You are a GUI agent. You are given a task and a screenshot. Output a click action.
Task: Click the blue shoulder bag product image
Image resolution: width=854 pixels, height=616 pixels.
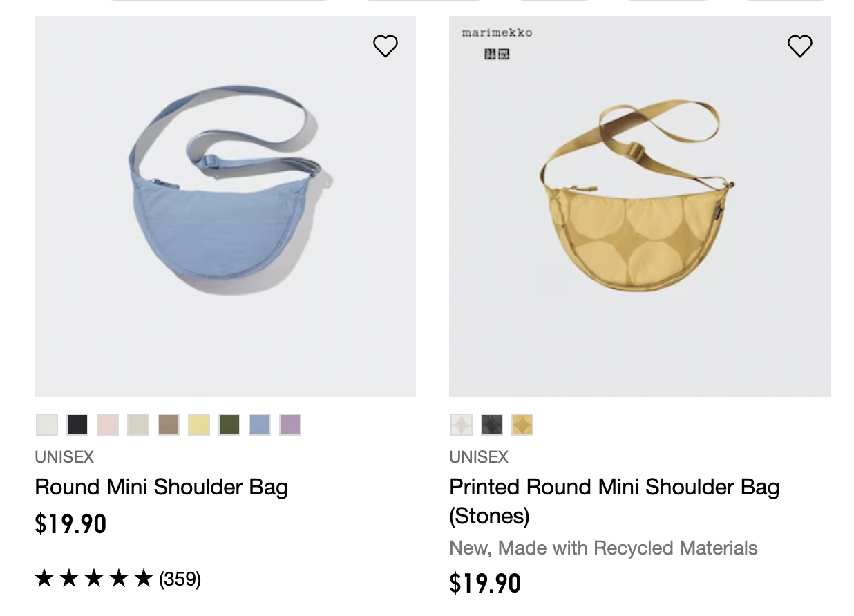225,207
